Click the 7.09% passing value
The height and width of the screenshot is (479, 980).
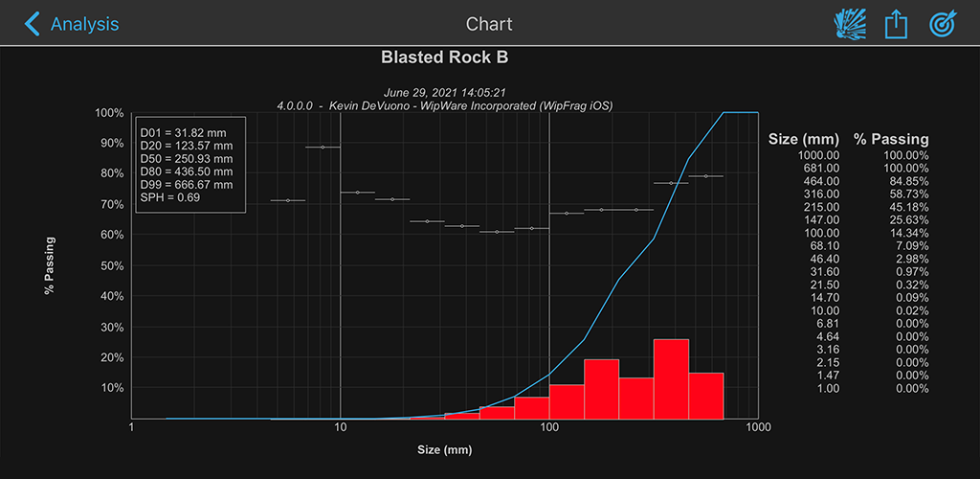913,246
